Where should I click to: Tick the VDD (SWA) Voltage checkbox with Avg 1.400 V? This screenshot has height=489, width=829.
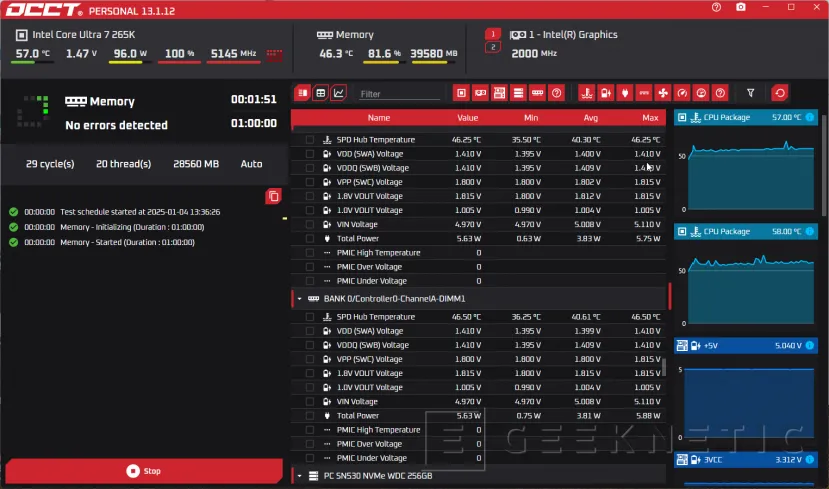(310, 154)
